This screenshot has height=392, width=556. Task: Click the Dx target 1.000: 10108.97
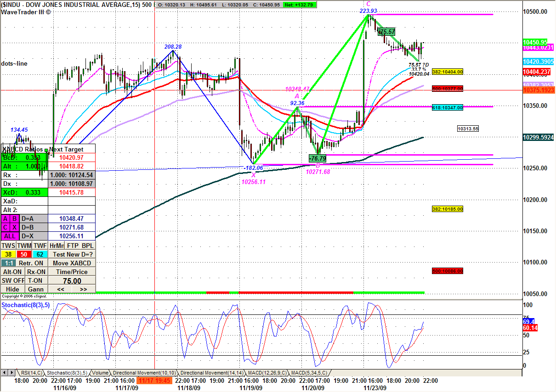(72, 183)
